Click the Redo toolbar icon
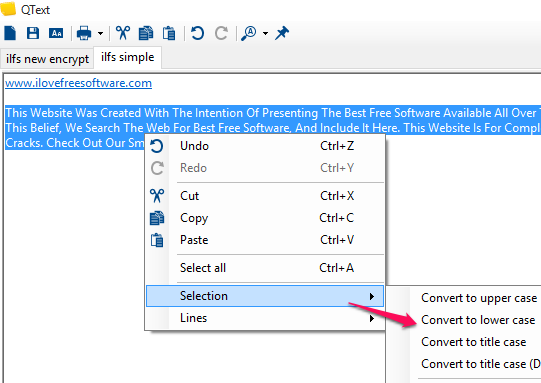 pos(221,33)
